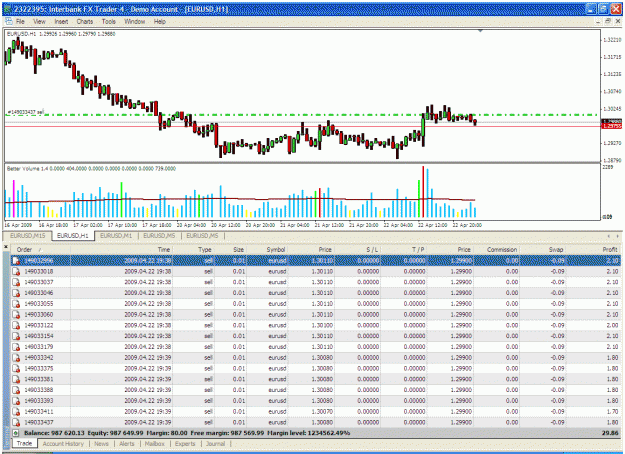Click the sell order icon for 149033375
625x454 pixels.
coord(16,368)
